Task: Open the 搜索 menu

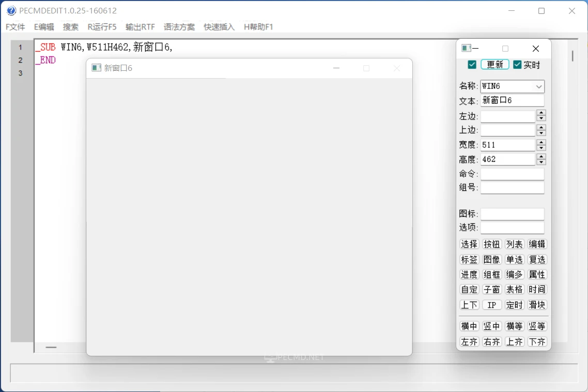Action: (70, 27)
